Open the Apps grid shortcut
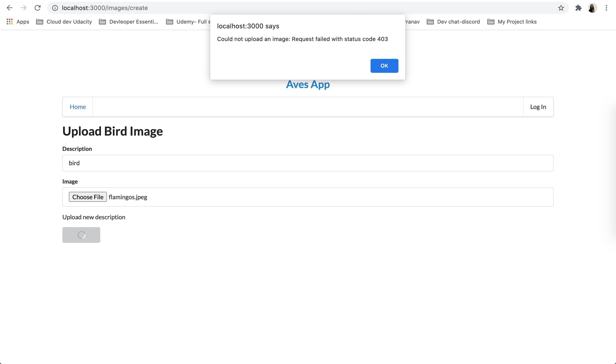 [18, 22]
